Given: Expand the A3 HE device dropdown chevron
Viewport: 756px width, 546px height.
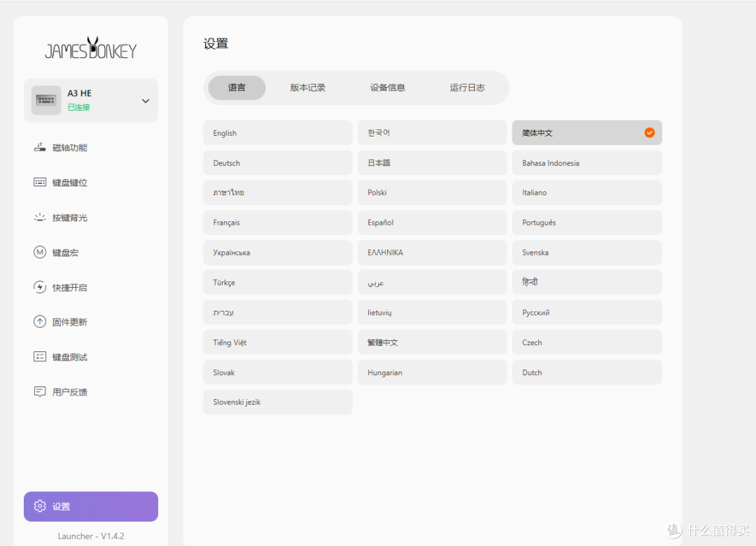Looking at the screenshot, I should tap(146, 101).
